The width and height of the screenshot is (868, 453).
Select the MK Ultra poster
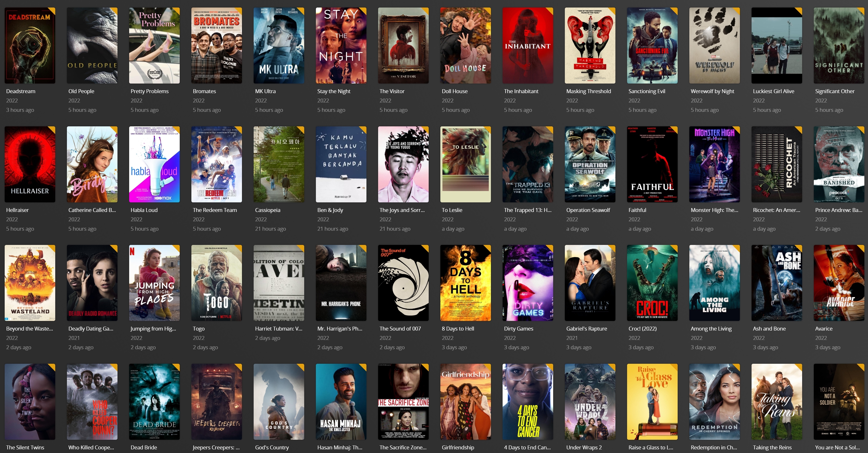(x=279, y=45)
